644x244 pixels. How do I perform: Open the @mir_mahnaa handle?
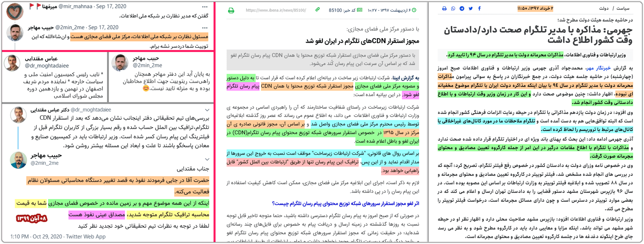75,6
